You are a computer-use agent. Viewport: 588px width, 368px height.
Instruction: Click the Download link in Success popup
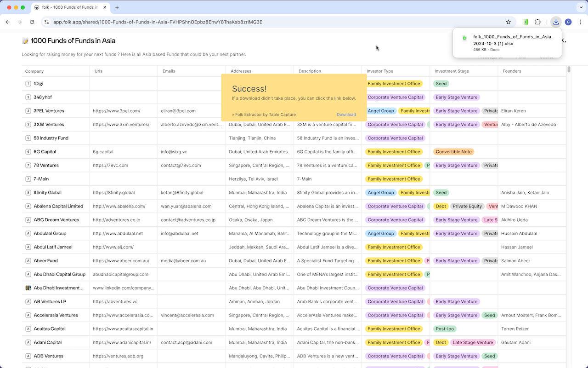346,115
